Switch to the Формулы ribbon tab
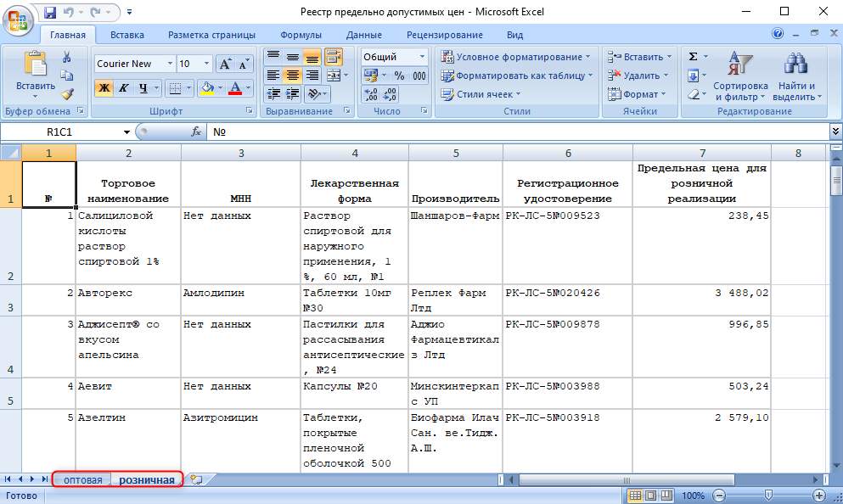843x504 pixels. click(x=301, y=35)
